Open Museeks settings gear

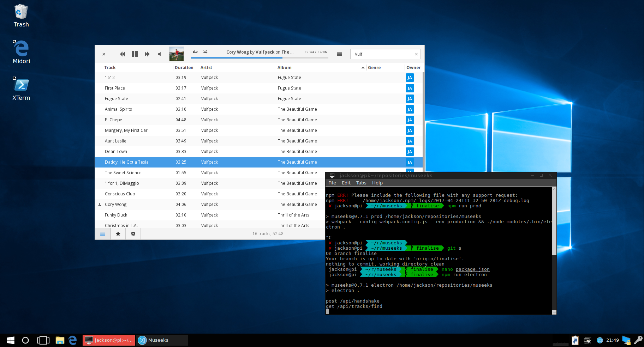(133, 234)
